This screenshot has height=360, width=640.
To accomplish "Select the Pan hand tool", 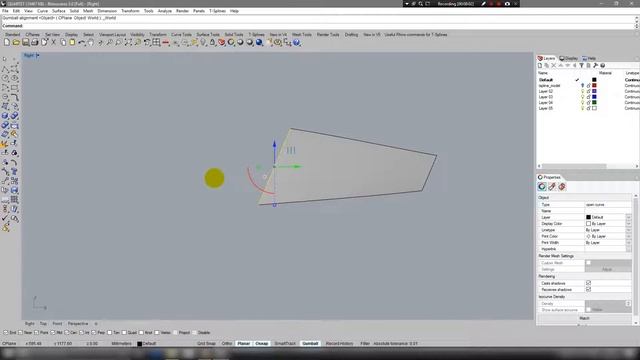I will pos(91,42).
